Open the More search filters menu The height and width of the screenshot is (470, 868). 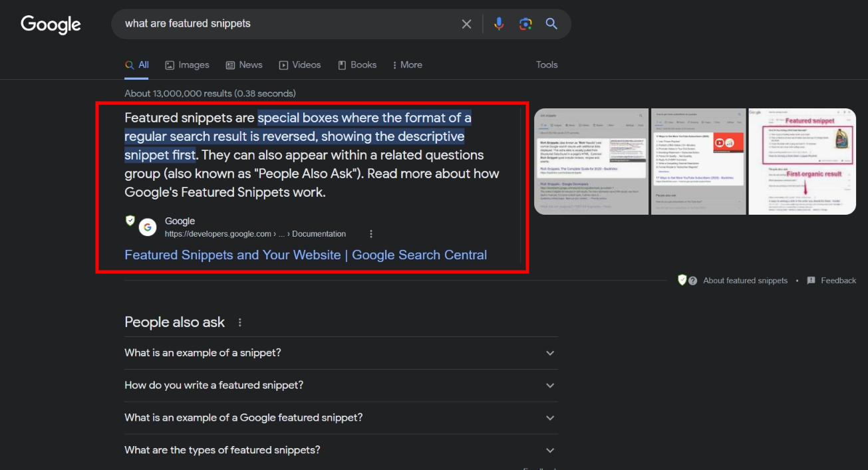pyautogui.click(x=407, y=65)
